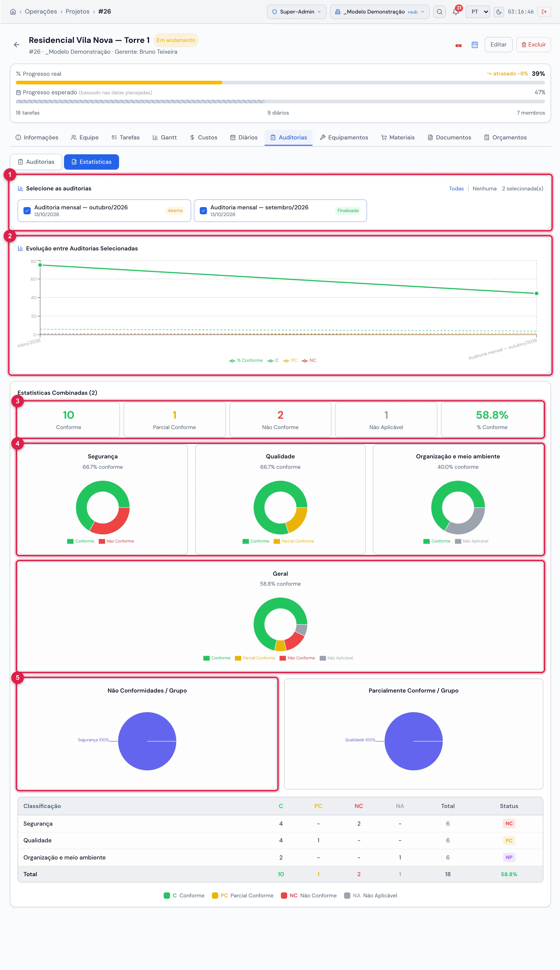Open the search magnifier icon
Screen dimensions: 560x970
tap(439, 12)
